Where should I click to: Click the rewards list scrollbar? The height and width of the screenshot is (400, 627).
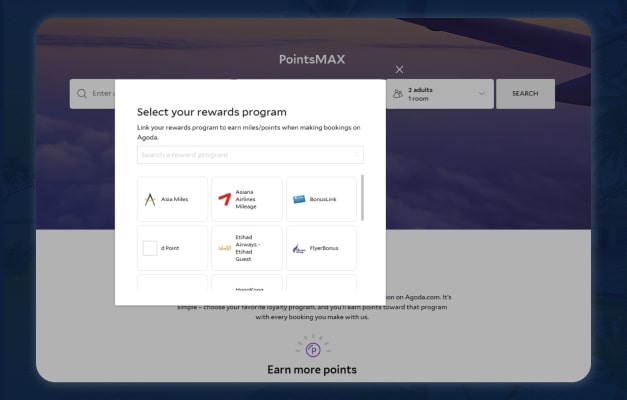[x=361, y=198]
